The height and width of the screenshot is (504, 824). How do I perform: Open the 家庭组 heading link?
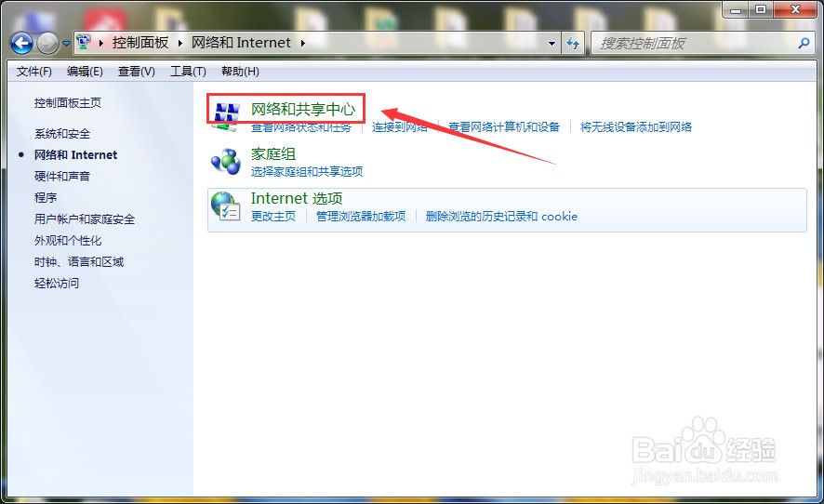pyautogui.click(x=273, y=154)
